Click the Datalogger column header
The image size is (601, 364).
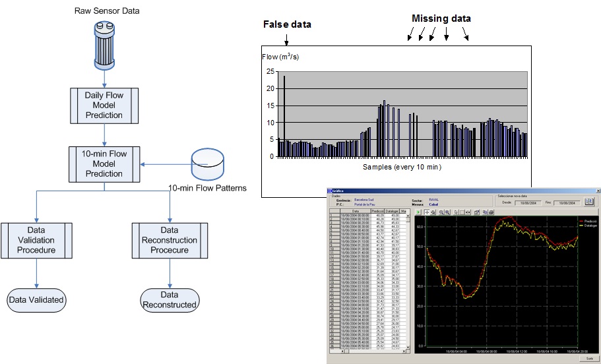[392, 211]
